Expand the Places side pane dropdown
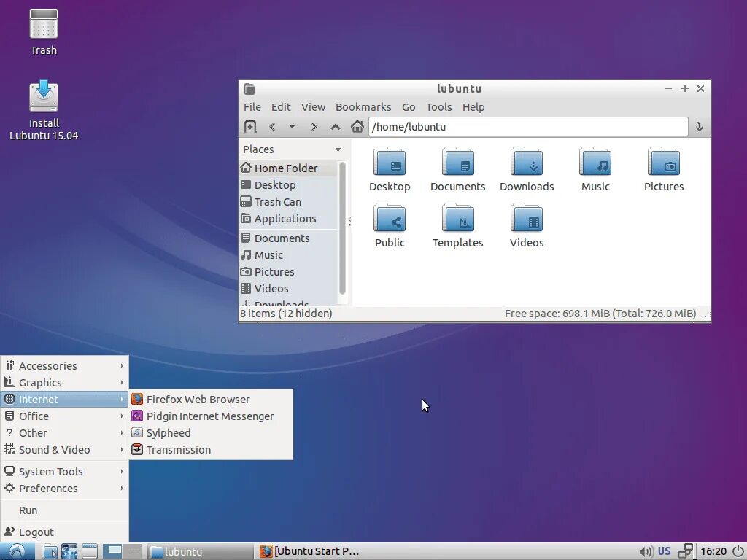This screenshot has height=560, width=747. click(338, 149)
